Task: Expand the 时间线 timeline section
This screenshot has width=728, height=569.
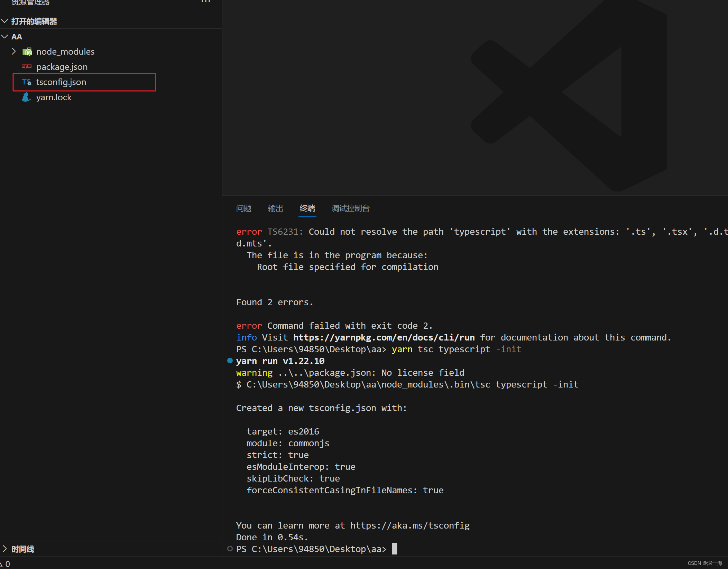Action: coord(5,549)
